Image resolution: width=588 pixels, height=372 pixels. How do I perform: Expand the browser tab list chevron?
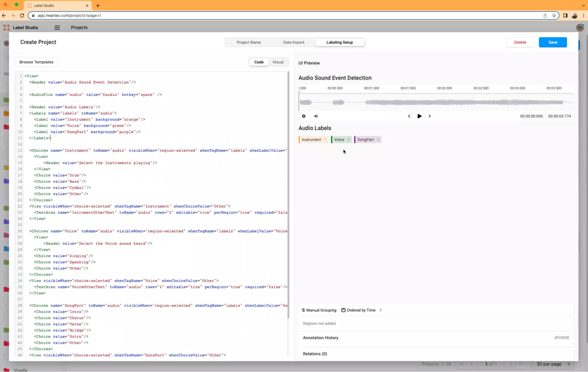583,5
